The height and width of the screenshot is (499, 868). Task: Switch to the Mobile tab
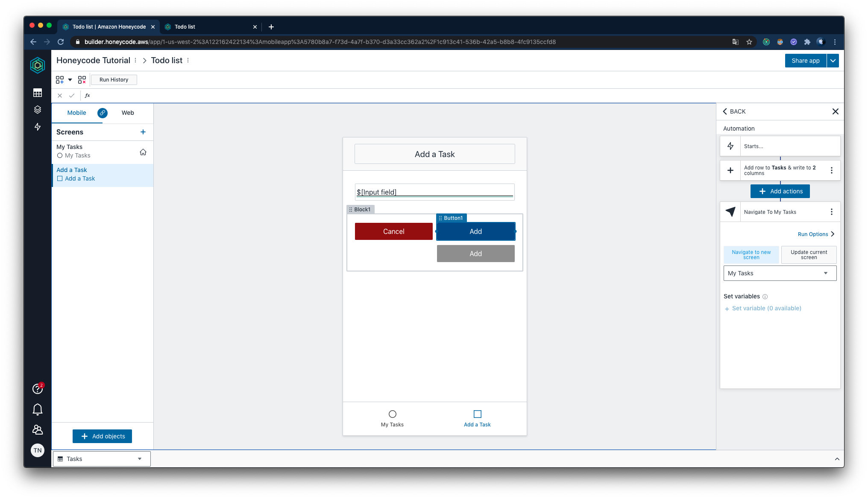[x=77, y=113]
